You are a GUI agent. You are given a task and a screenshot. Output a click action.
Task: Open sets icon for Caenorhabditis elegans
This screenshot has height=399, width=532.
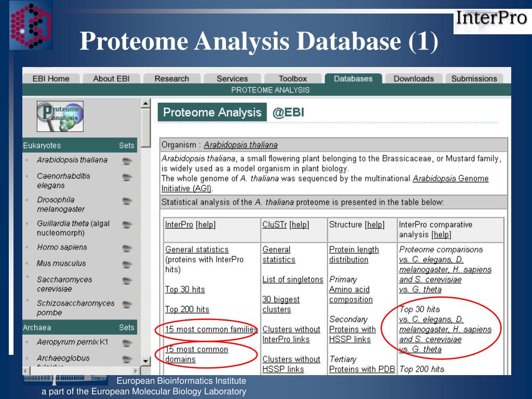pos(127,177)
